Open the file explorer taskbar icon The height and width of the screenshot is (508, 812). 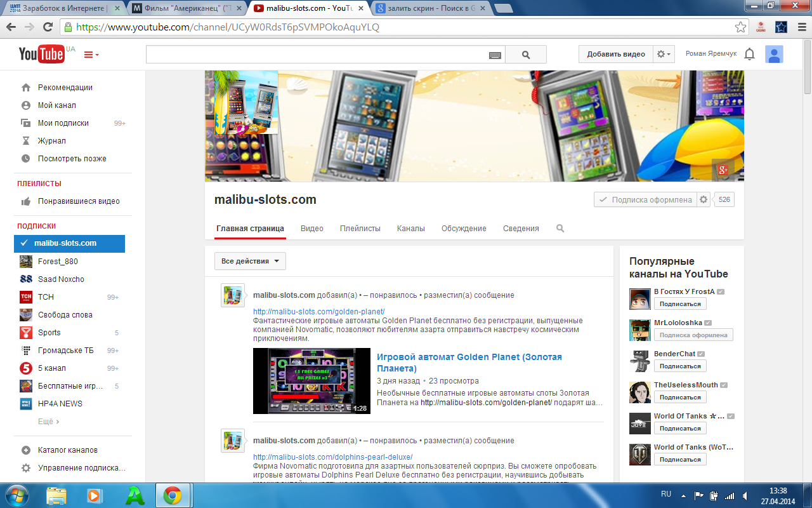[56, 495]
